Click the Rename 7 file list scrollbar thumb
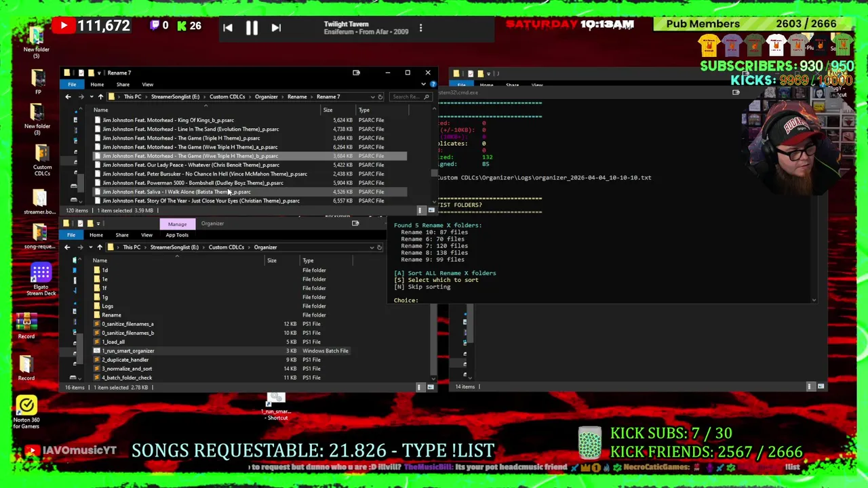 click(x=434, y=174)
